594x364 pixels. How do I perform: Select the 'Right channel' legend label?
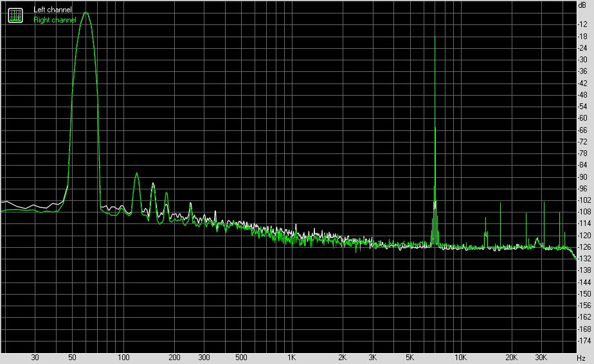click(x=55, y=20)
